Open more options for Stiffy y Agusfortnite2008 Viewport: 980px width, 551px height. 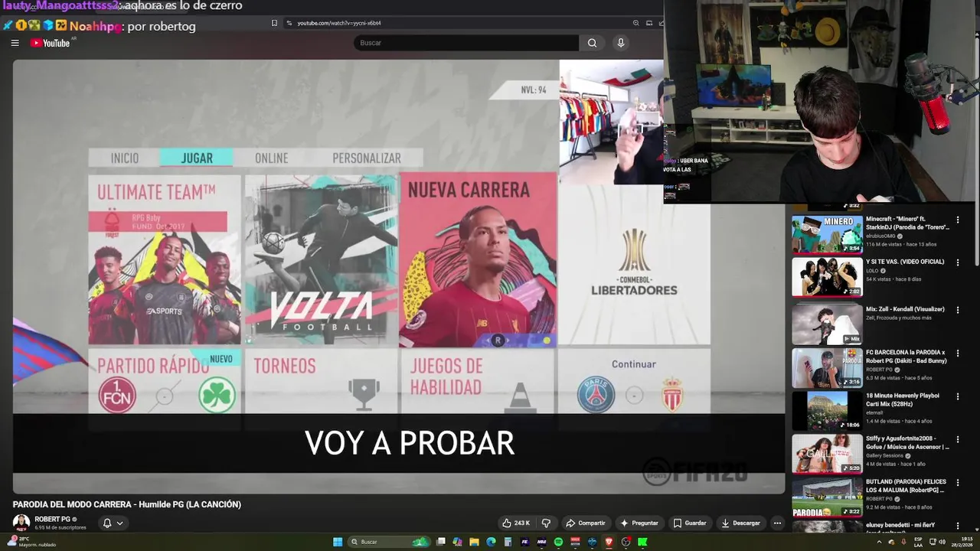coord(957,439)
